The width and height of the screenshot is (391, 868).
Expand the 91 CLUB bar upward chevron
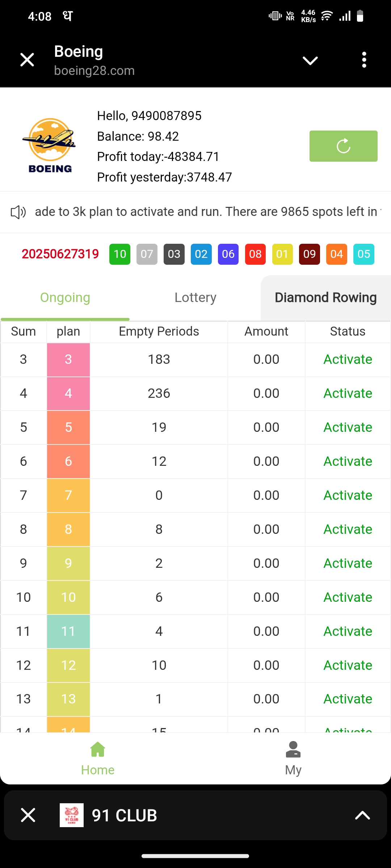click(362, 815)
